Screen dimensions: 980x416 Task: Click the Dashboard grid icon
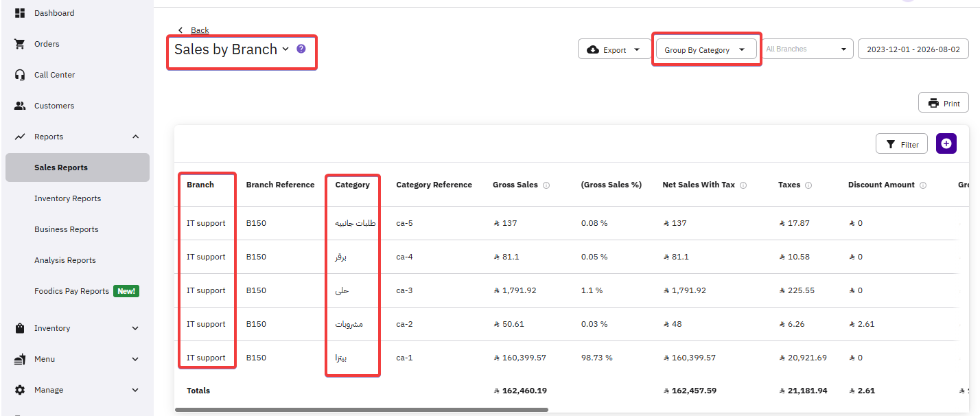(x=20, y=13)
